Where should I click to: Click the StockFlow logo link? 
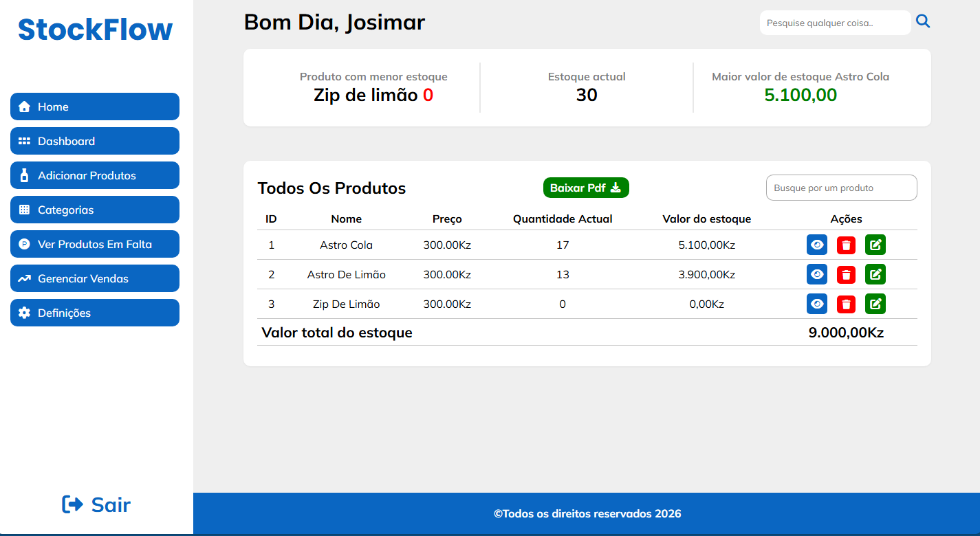pyautogui.click(x=94, y=29)
